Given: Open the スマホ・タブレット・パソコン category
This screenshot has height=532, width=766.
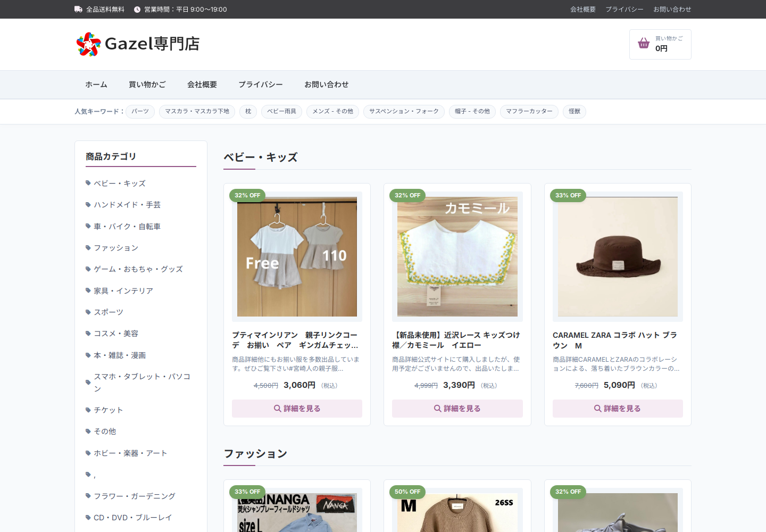Looking at the screenshot, I should (x=142, y=382).
